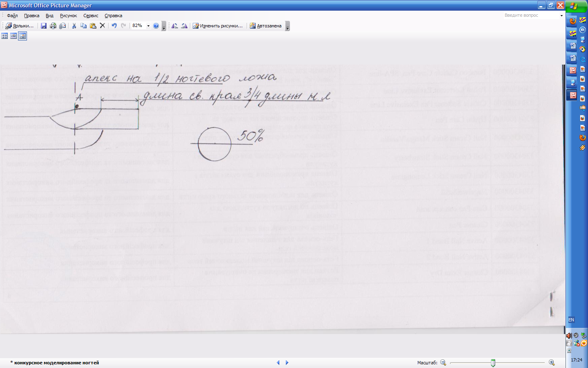Click the zoom in magnifier icon
This screenshot has height=368, width=588.
pyautogui.click(x=552, y=363)
